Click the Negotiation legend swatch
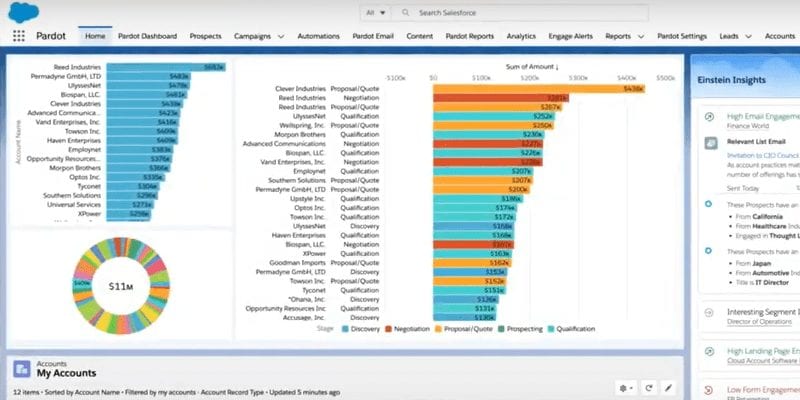The image size is (800, 400). (x=388, y=329)
